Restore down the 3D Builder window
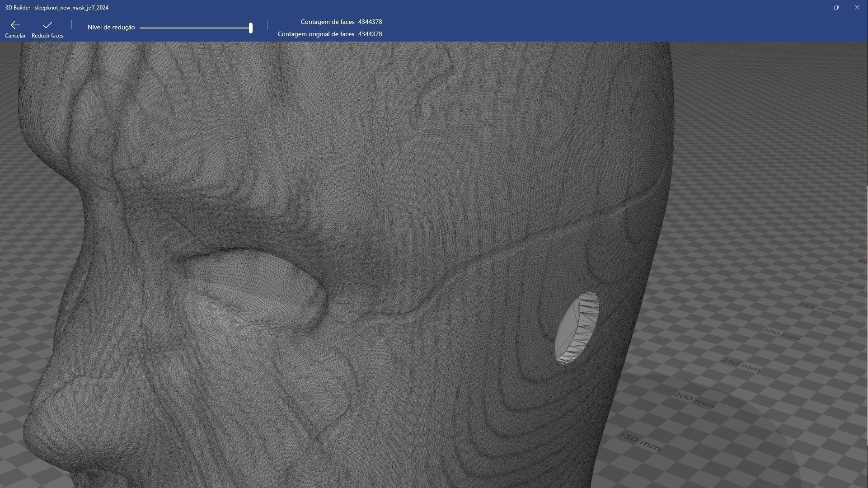This screenshot has width=868, height=488. (836, 7)
